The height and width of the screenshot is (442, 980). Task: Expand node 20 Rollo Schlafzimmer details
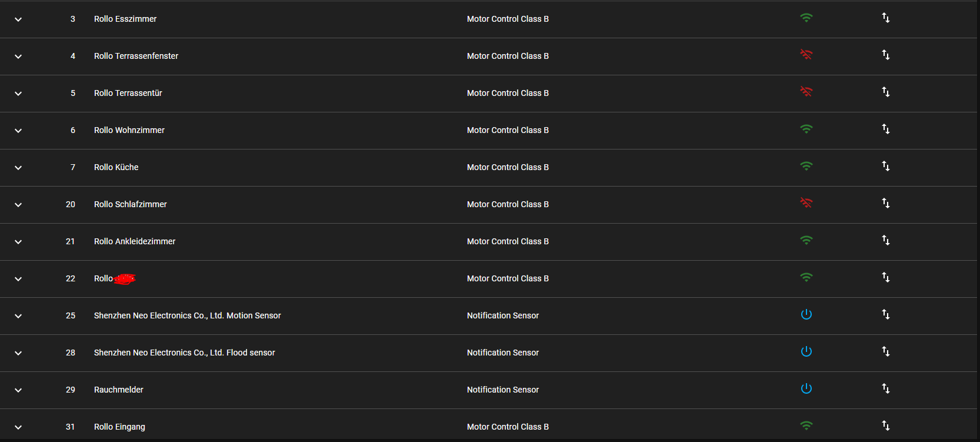click(18, 205)
